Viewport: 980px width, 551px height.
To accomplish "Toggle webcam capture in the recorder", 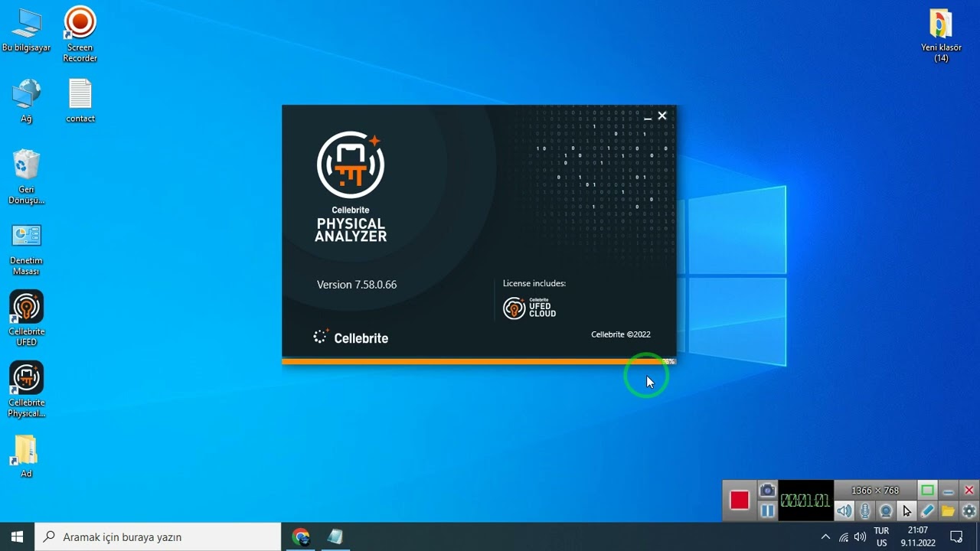I will pyautogui.click(x=886, y=510).
